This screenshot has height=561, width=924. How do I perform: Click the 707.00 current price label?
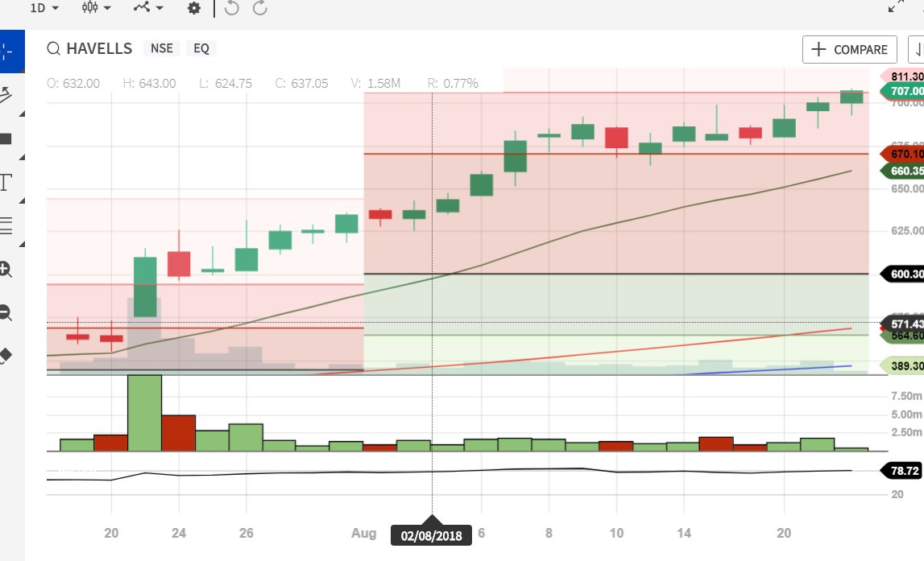pyautogui.click(x=902, y=91)
